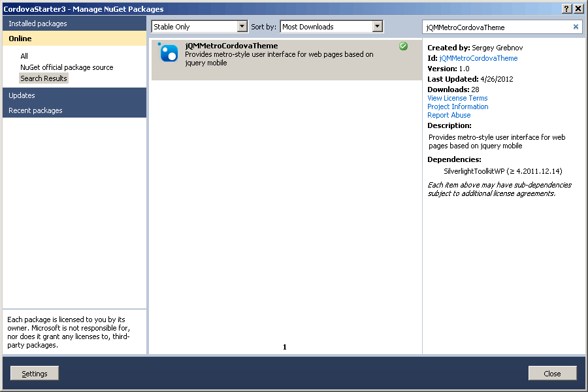Click page number 1 in results pager
The width and height of the screenshot is (588, 392).
(x=285, y=347)
